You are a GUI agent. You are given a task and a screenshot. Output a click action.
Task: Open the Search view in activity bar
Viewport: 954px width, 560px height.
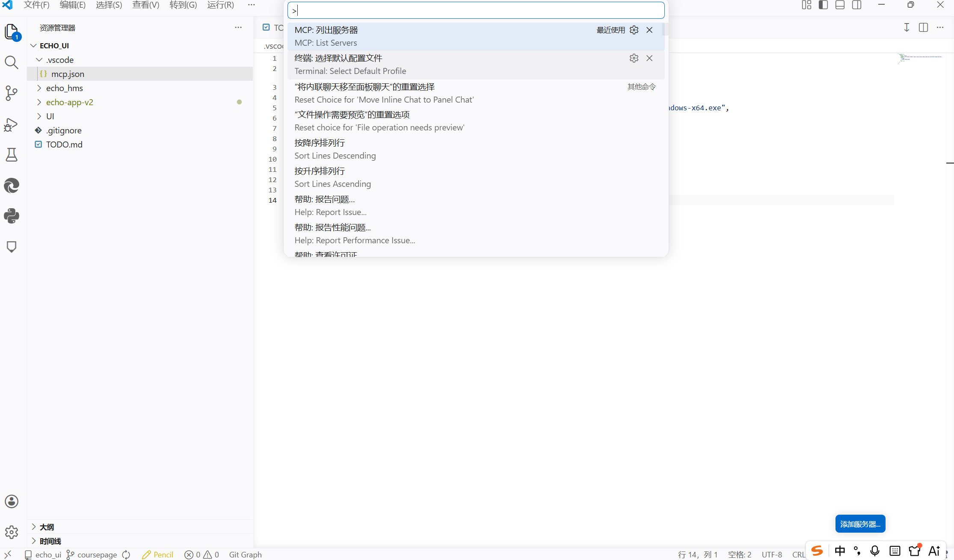[12, 62]
